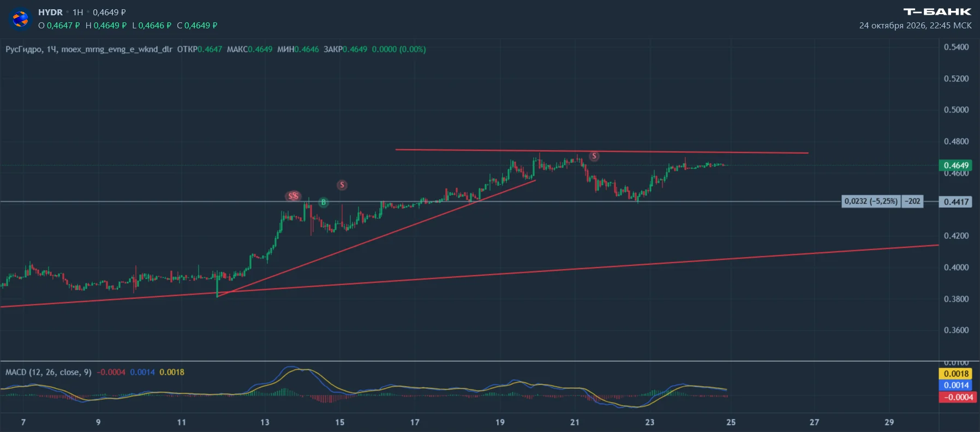Click the header close value C 0,4649 ₽
This screenshot has width=980, height=432.
click(197, 26)
